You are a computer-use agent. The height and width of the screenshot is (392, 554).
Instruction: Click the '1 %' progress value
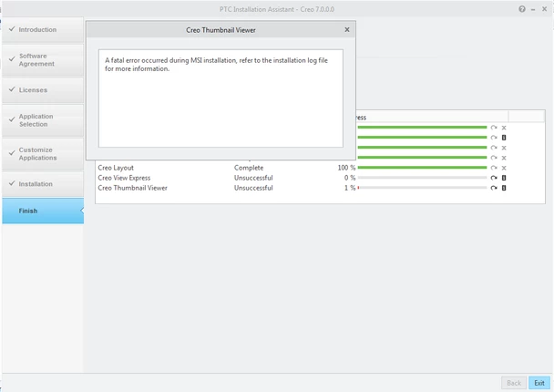pos(350,188)
